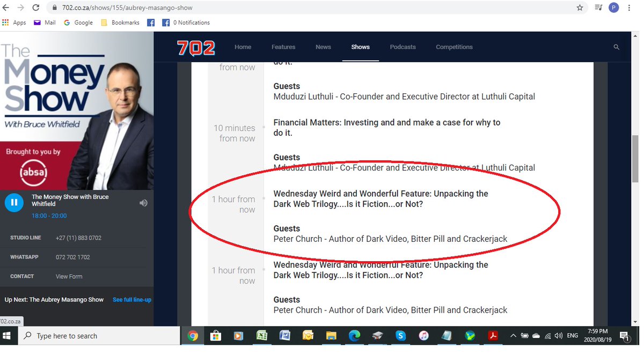The height and width of the screenshot is (362, 644).
Task: Open system volume tray icon
Action: [x=559, y=336]
